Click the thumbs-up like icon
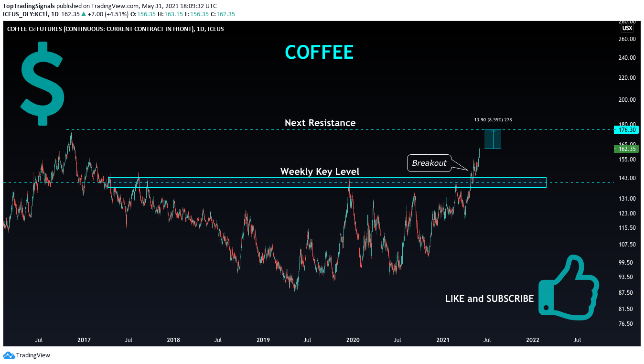The width and height of the screenshot is (644, 364). click(569, 287)
